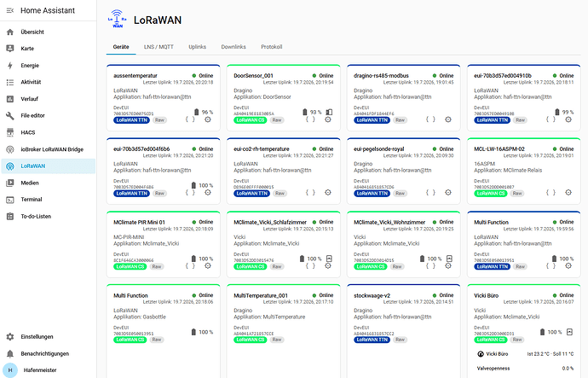588x378 pixels.
Task: Click the door state icon on DoorSensor_001
Action: [329, 112]
